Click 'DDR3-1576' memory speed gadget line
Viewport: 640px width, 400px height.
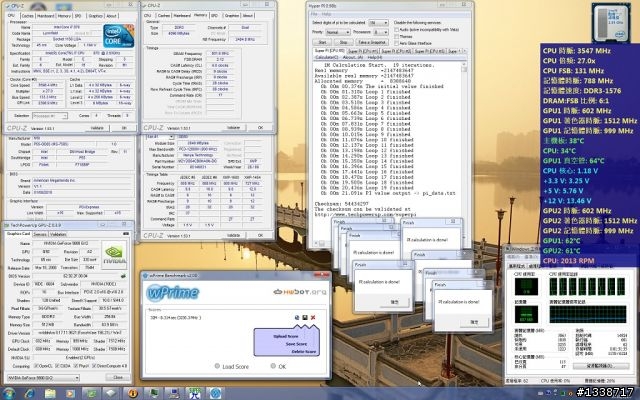582,91
